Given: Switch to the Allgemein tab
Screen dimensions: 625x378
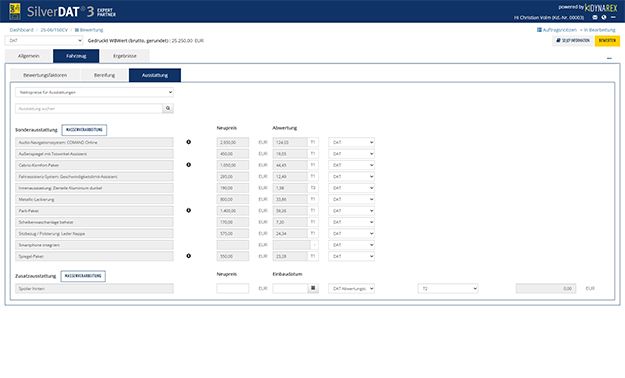Looking at the screenshot, I should click(29, 56).
